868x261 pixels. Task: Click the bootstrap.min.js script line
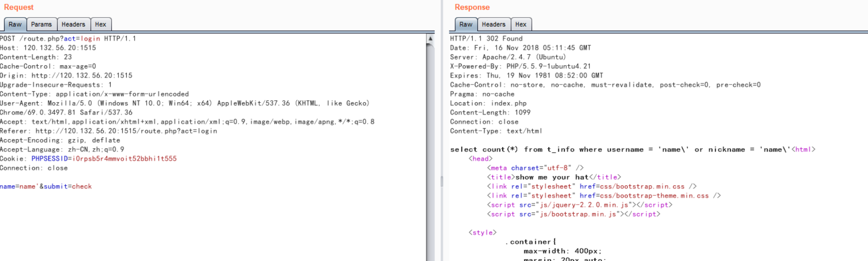coord(574,214)
